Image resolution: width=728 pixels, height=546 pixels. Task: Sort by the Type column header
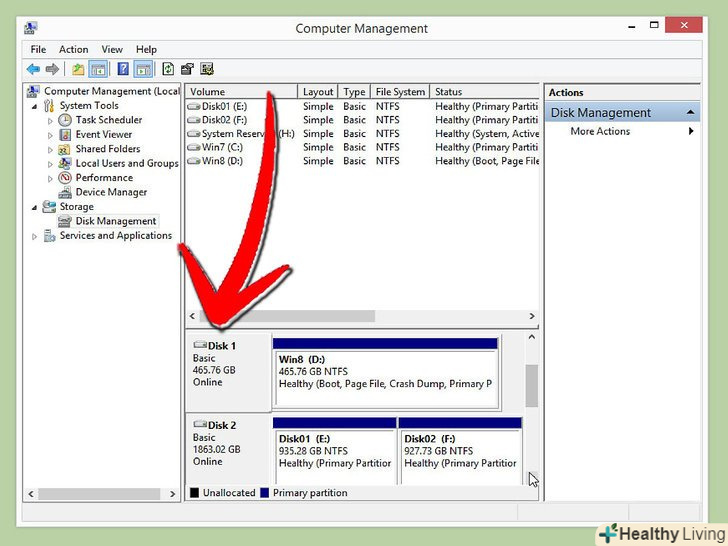click(354, 92)
